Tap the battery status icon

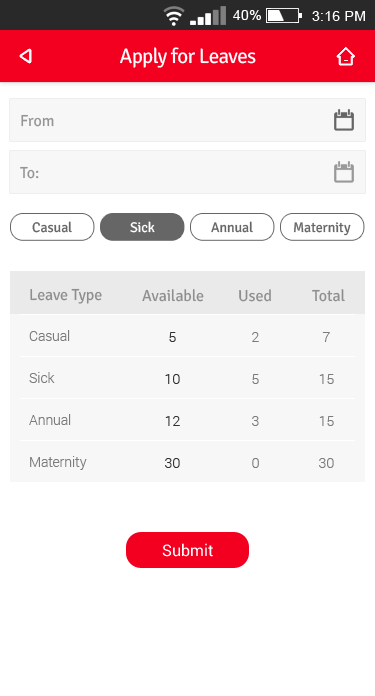point(284,16)
